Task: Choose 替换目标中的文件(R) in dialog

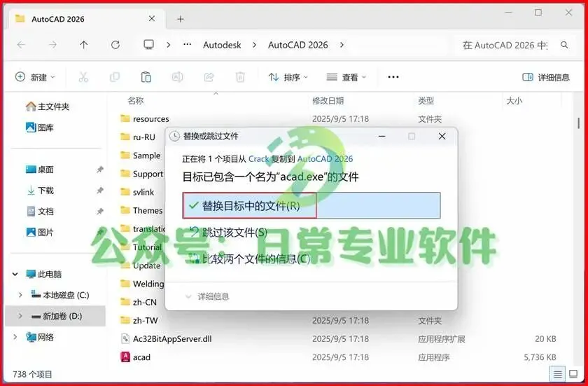Action: click(x=311, y=205)
